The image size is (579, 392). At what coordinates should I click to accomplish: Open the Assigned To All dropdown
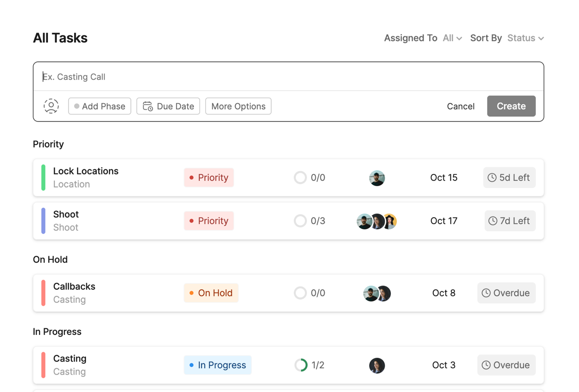tap(452, 38)
